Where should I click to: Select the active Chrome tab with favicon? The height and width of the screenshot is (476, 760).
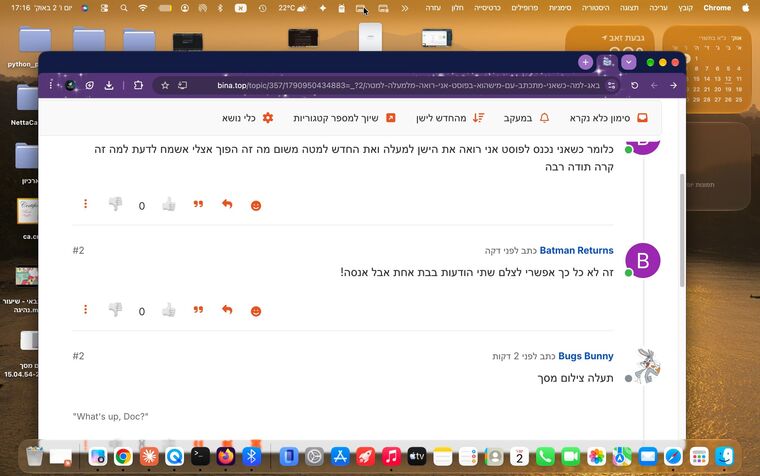[607, 63]
